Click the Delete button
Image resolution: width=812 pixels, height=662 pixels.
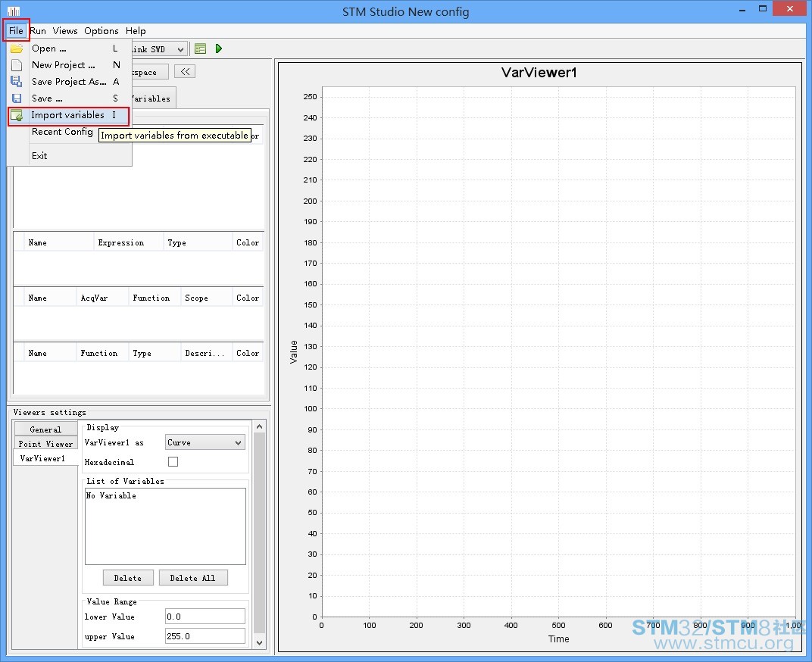(128, 578)
